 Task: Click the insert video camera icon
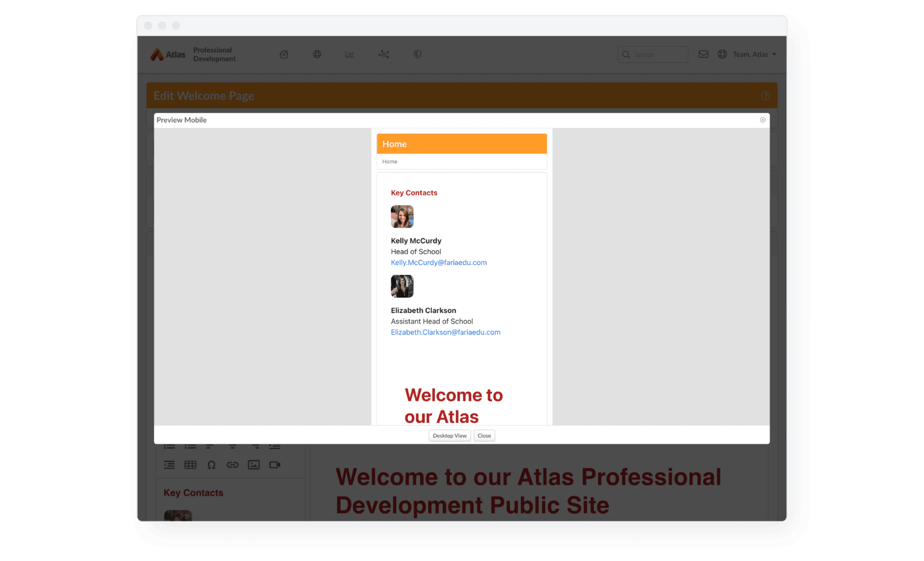(275, 465)
